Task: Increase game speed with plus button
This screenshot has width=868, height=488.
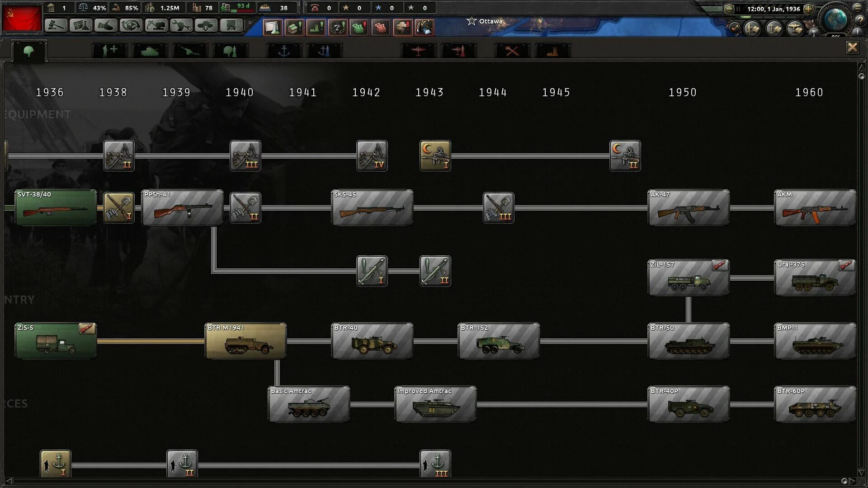Action: 808,9
